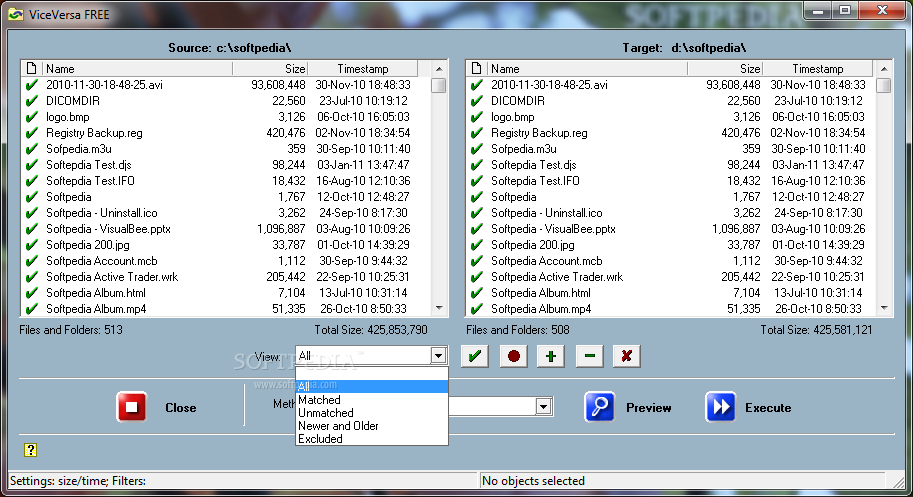Click the Target list scroll down arrow
The image size is (913, 497).
coord(884,308)
